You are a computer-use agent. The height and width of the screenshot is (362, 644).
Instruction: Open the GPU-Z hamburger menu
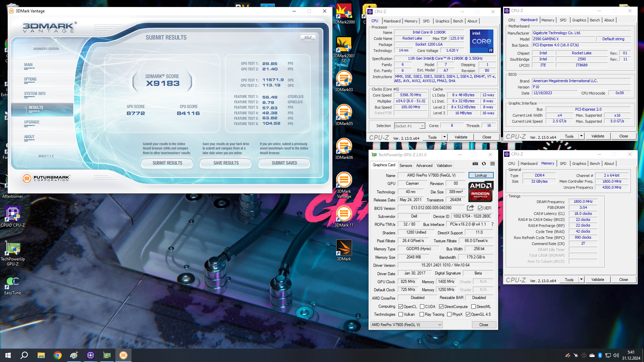tap(492, 164)
